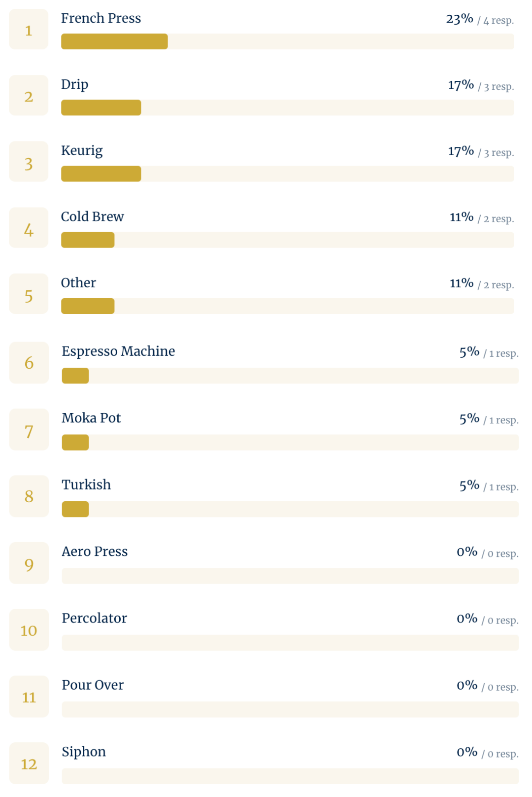
Task: Select the rank 4 badge beside Cold Brew
Action: tap(29, 228)
